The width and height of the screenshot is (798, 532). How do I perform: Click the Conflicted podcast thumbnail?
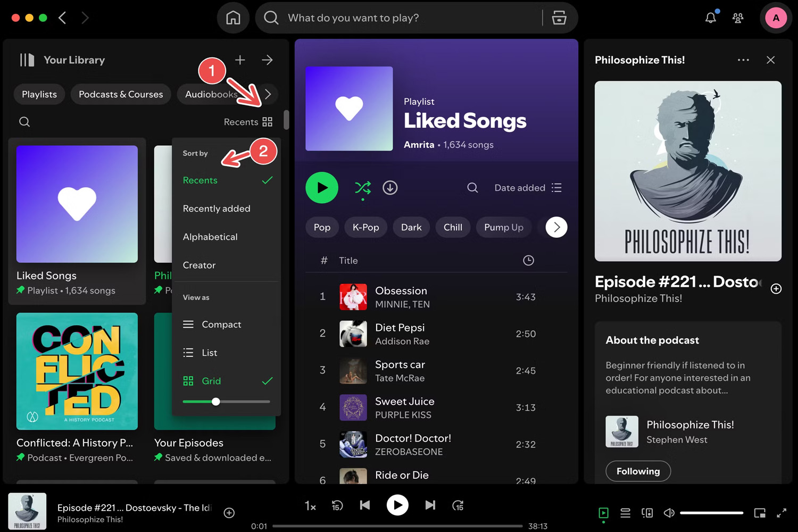(x=77, y=371)
